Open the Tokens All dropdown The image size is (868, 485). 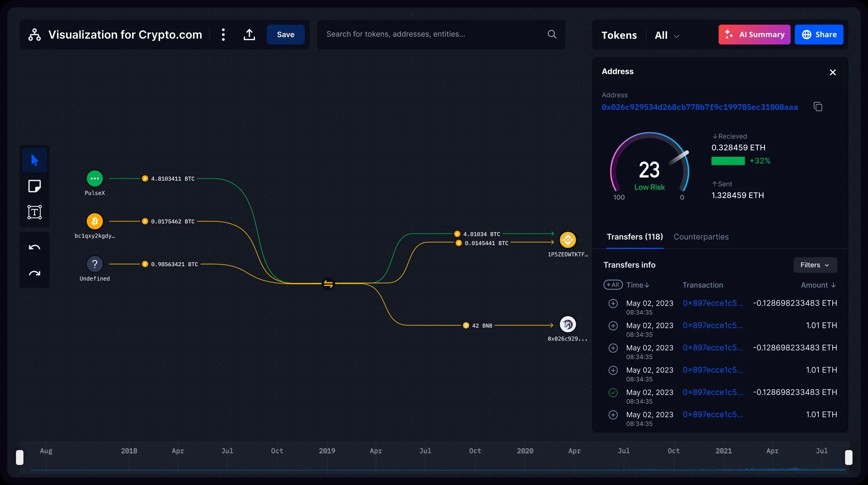pos(667,35)
